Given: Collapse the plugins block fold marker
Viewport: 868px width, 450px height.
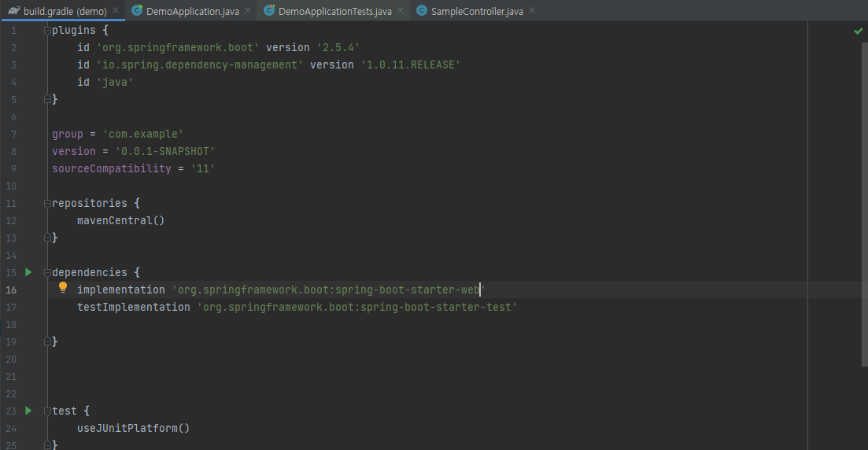Looking at the screenshot, I should (x=47, y=31).
